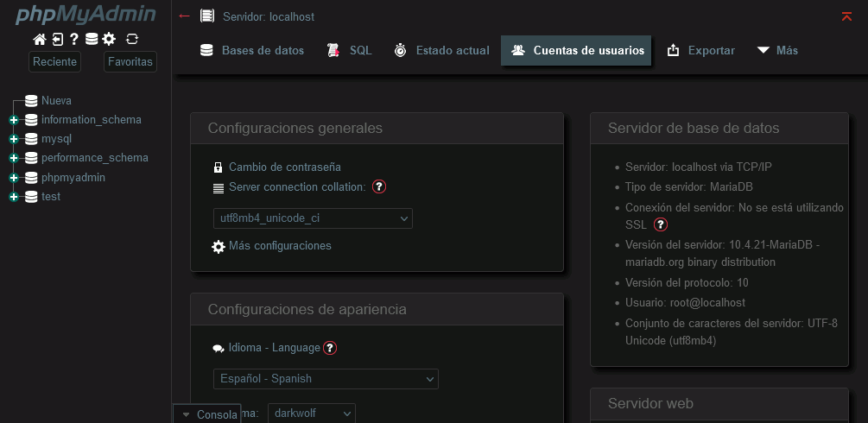Click the mysql database icon
This screenshot has width=868, height=423.
(x=32, y=139)
